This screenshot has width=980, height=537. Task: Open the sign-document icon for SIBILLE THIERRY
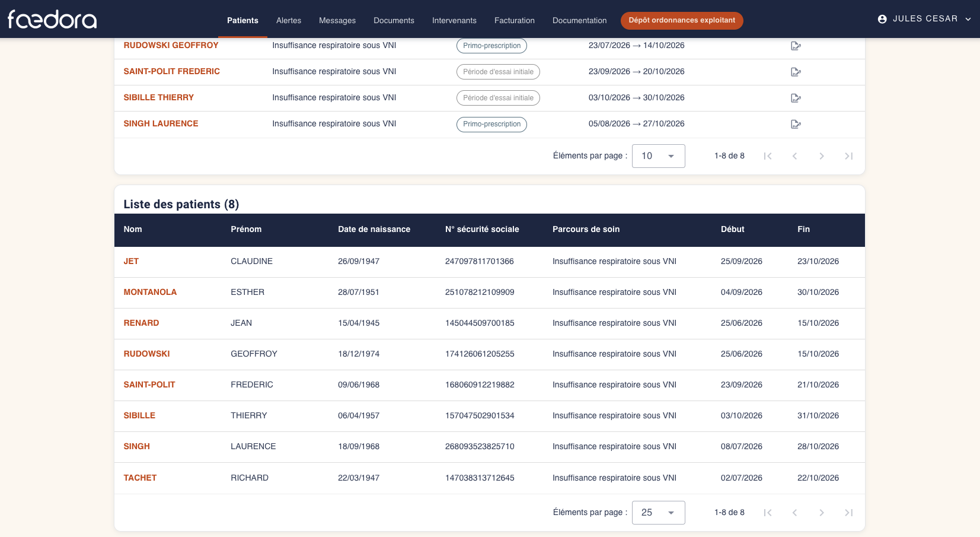(x=796, y=98)
